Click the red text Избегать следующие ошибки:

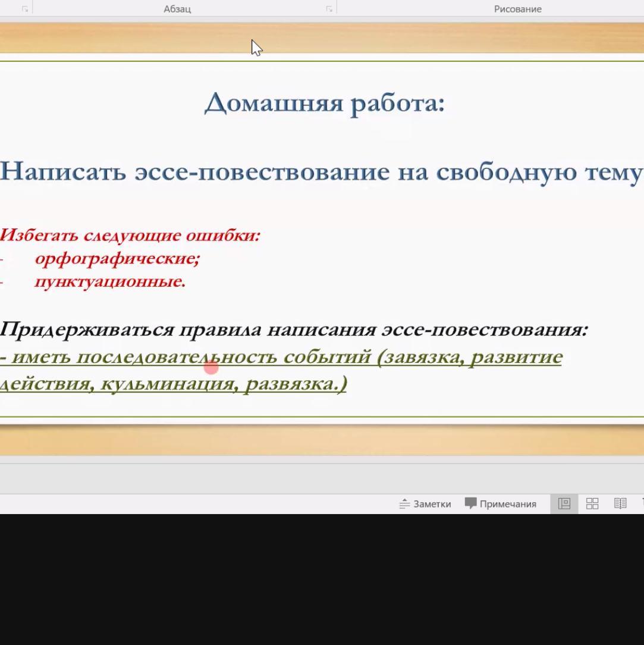[x=130, y=235]
